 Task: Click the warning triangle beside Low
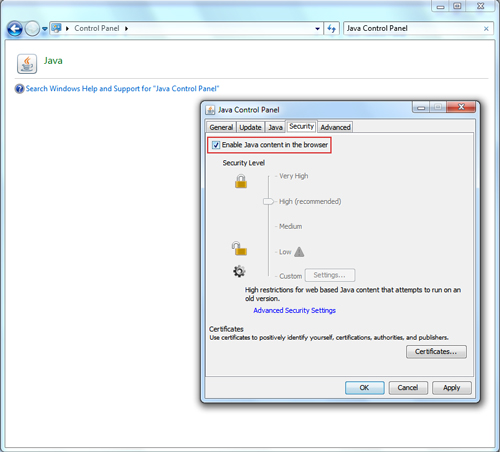pyautogui.click(x=299, y=252)
